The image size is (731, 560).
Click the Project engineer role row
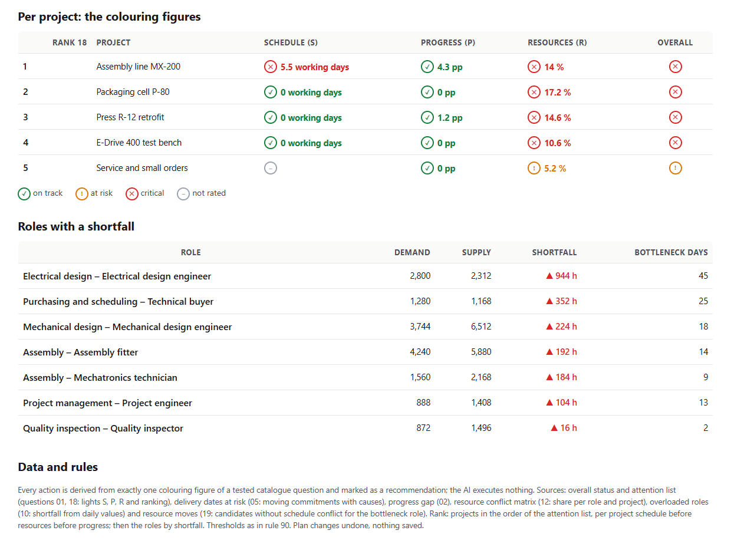(365, 403)
